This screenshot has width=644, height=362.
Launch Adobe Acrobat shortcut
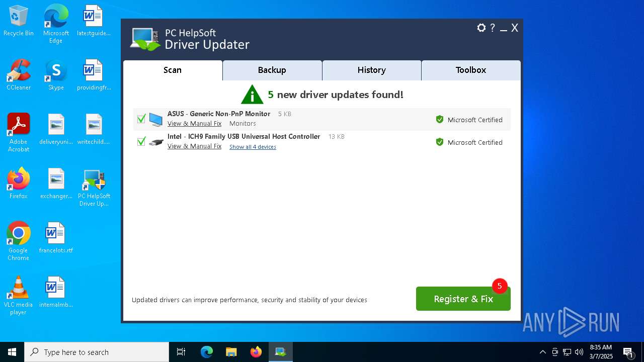[19, 133]
